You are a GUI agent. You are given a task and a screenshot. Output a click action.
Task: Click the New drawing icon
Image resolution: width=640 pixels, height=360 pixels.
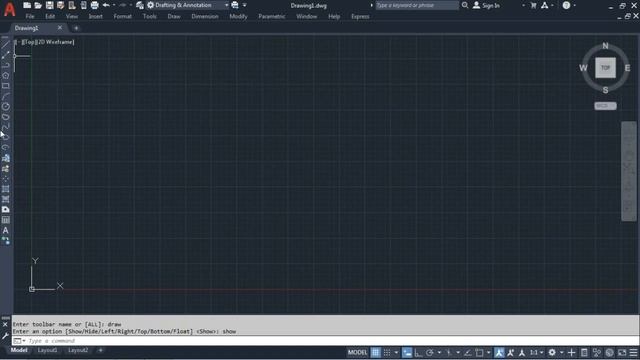[x=27, y=5]
